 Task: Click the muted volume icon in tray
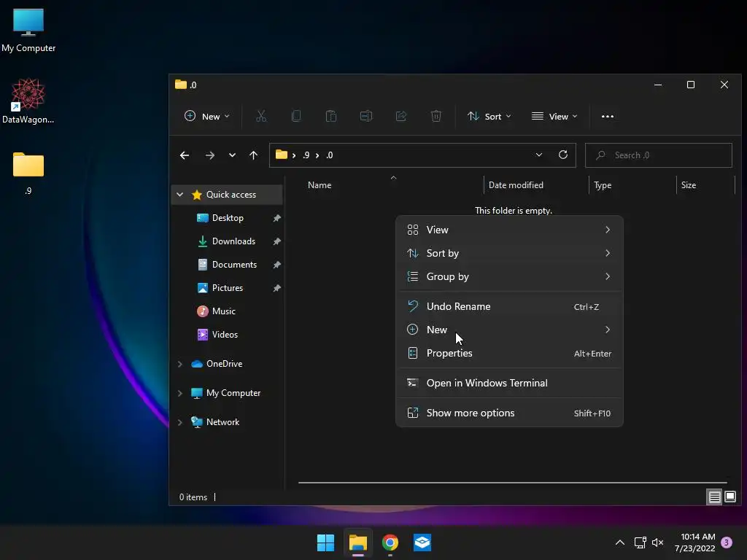coord(657,542)
